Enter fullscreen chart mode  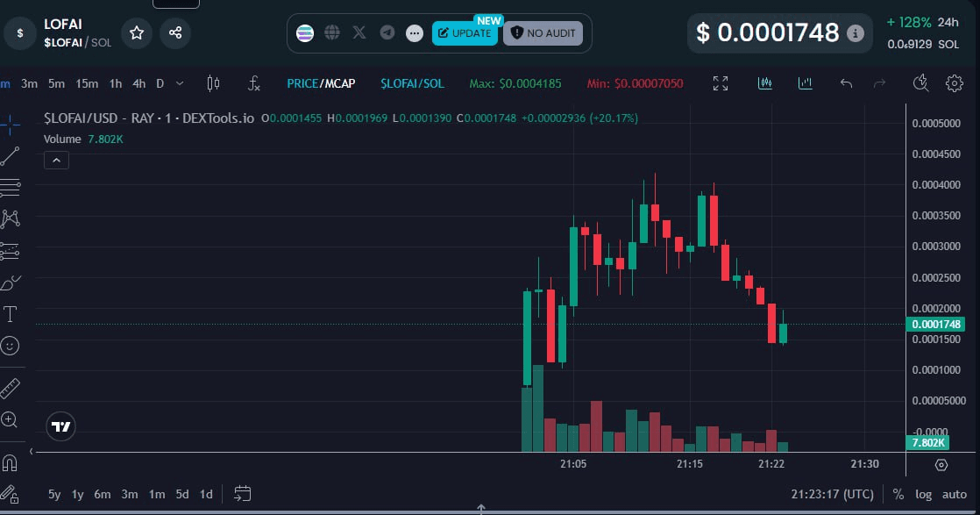click(x=721, y=83)
